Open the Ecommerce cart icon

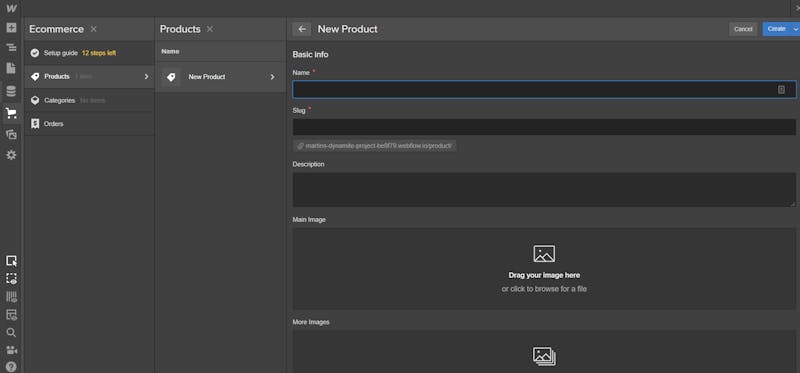[x=11, y=113]
